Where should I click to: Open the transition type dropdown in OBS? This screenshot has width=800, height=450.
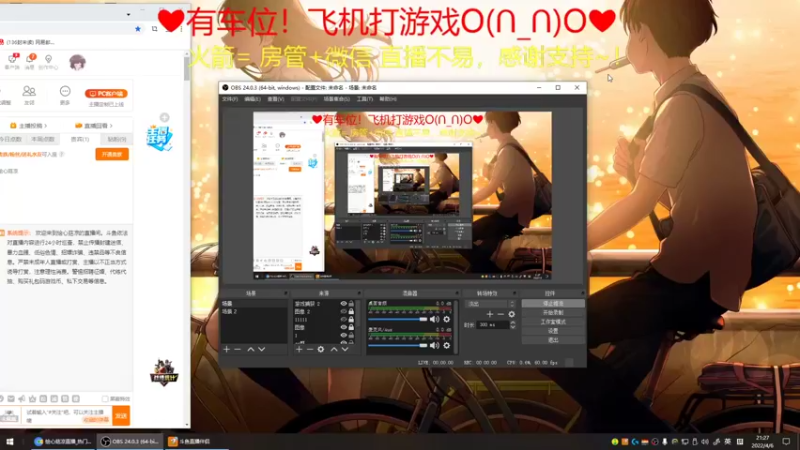coord(490,304)
